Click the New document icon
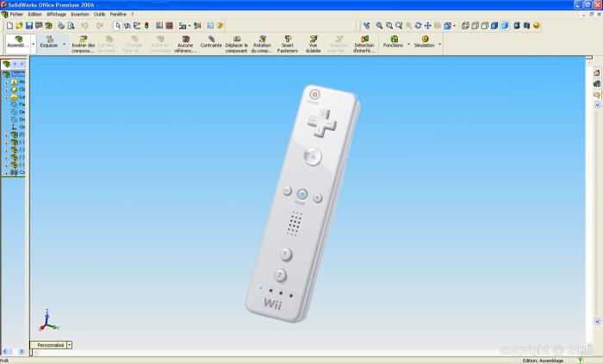Screen dimensions: 603x364 coord(10,26)
